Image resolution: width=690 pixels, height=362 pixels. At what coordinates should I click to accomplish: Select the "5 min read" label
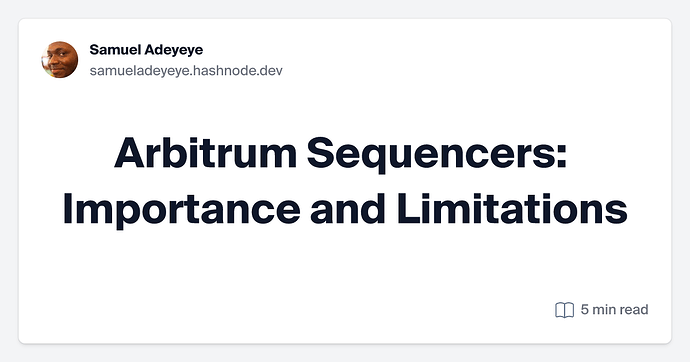pos(614,310)
